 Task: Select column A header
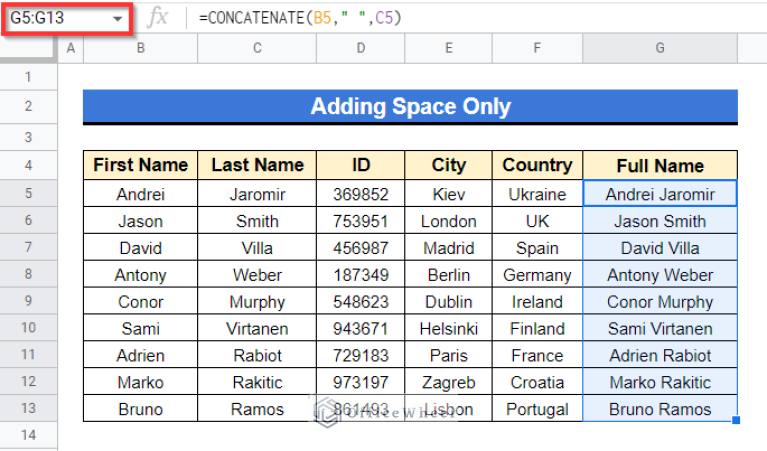(x=71, y=48)
